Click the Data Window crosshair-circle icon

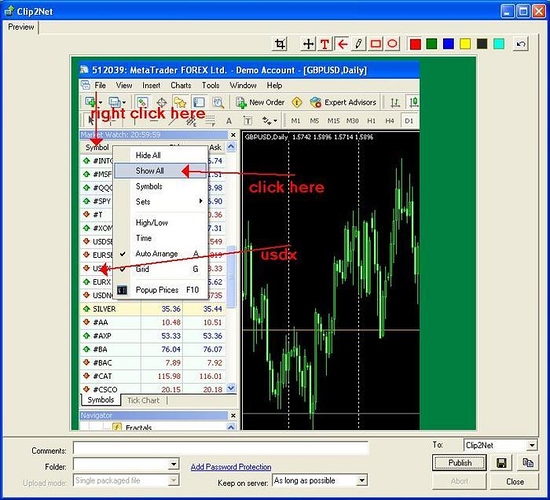[x=161, y=102]
